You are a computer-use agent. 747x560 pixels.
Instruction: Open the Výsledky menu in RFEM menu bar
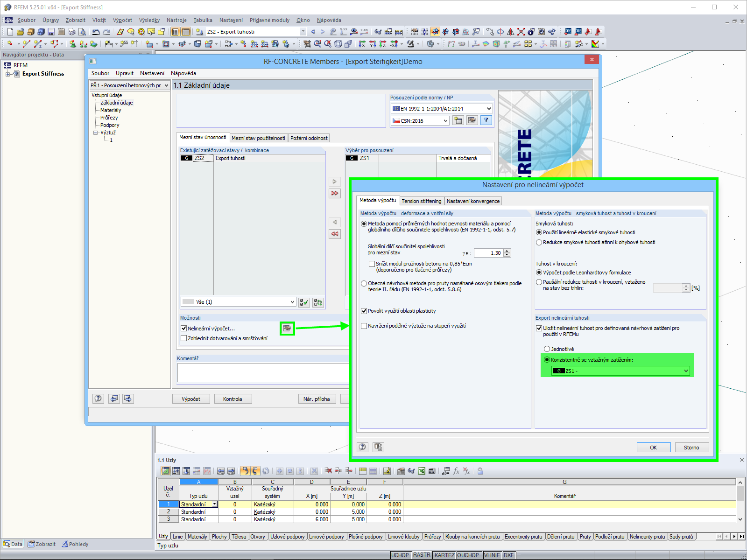pos(149,20)
